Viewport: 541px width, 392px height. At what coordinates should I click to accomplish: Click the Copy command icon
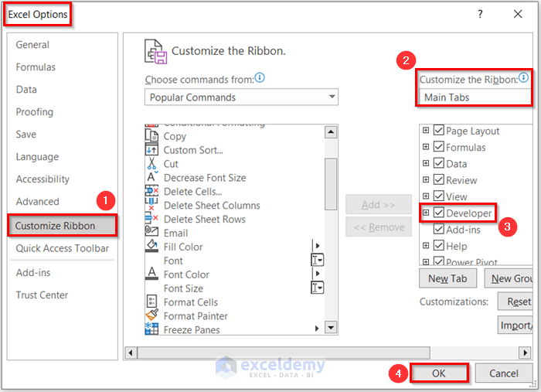tap(151, 136)
